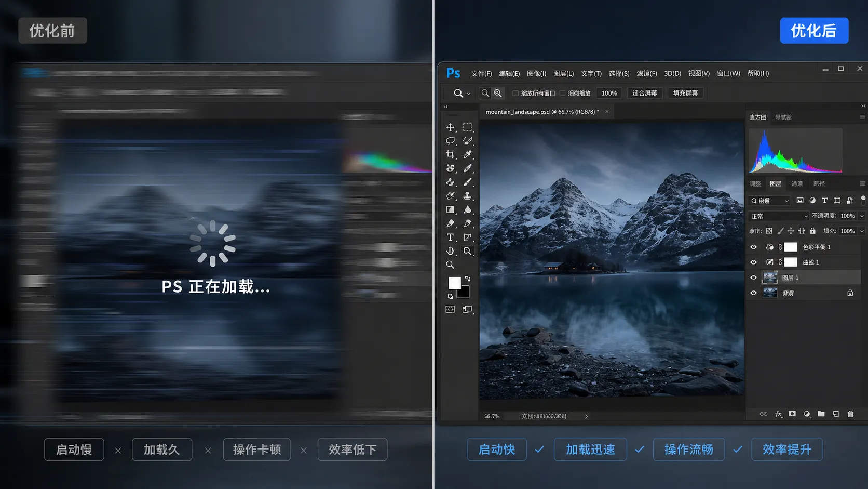Select the Clone Stamp tool
Screen dimensions: 868x489
[x=467, y=196]
